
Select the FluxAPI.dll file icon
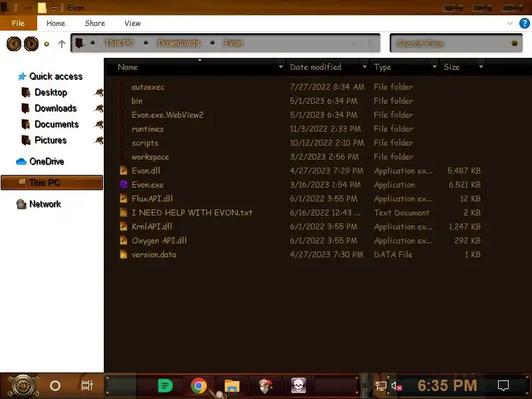[124, 198]
